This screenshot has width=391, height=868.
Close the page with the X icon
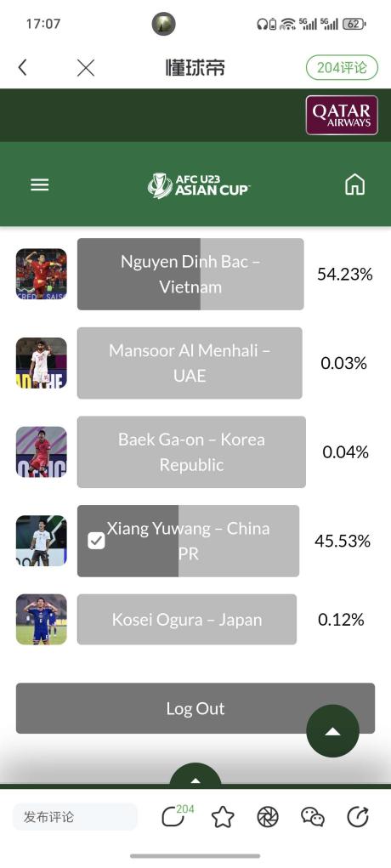[86, 67]
